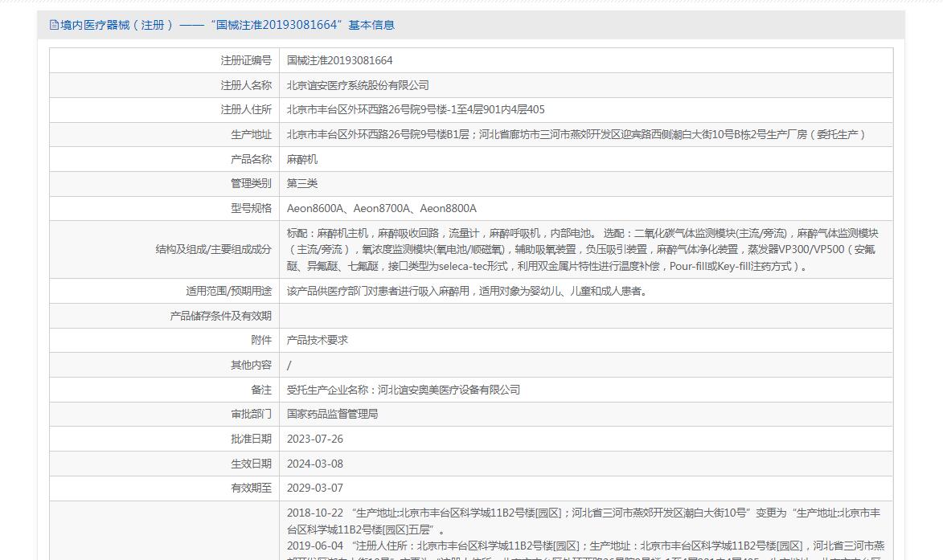Click the 生产地址 production address text
943x560 pixels.
tap(577, 134)
